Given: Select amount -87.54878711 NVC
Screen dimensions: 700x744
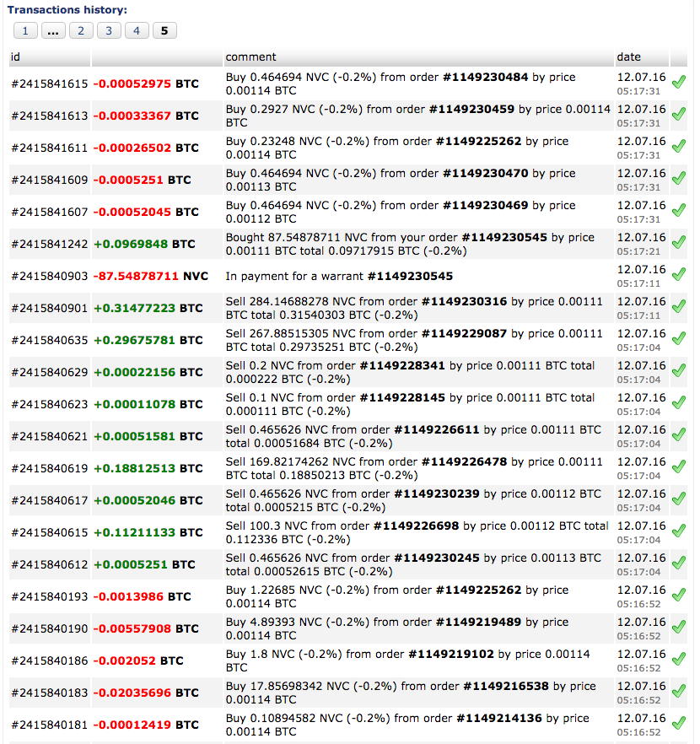Looking at the screenshot, I should click(x=151, y=276).
